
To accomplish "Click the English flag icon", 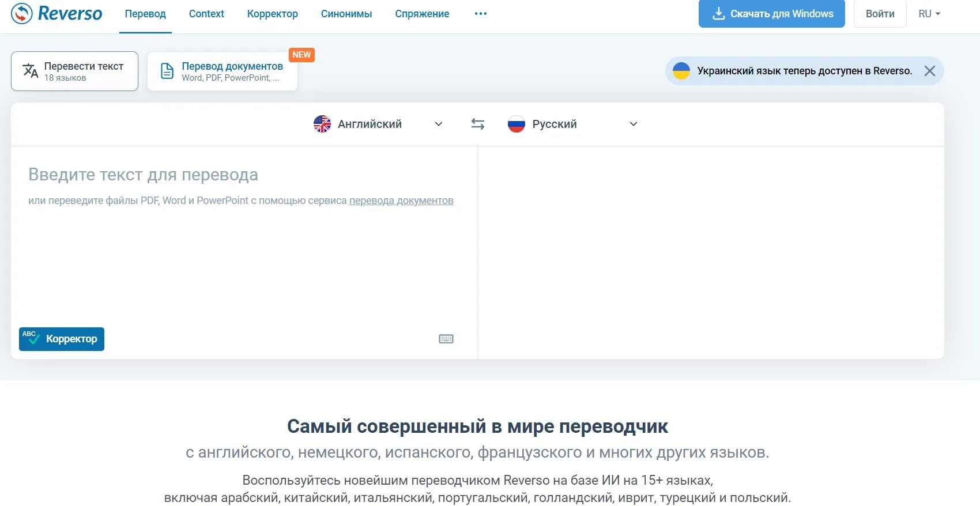I will click(322, 124).
